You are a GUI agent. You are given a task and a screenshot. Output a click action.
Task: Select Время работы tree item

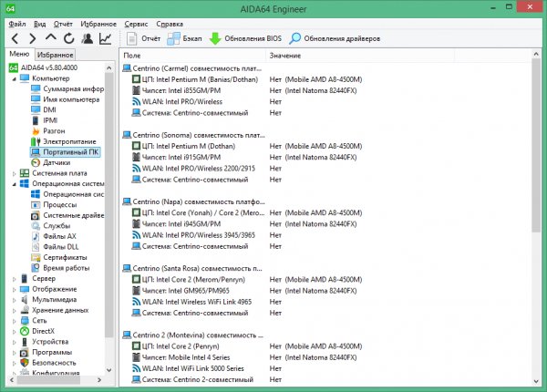pos(60,268)
